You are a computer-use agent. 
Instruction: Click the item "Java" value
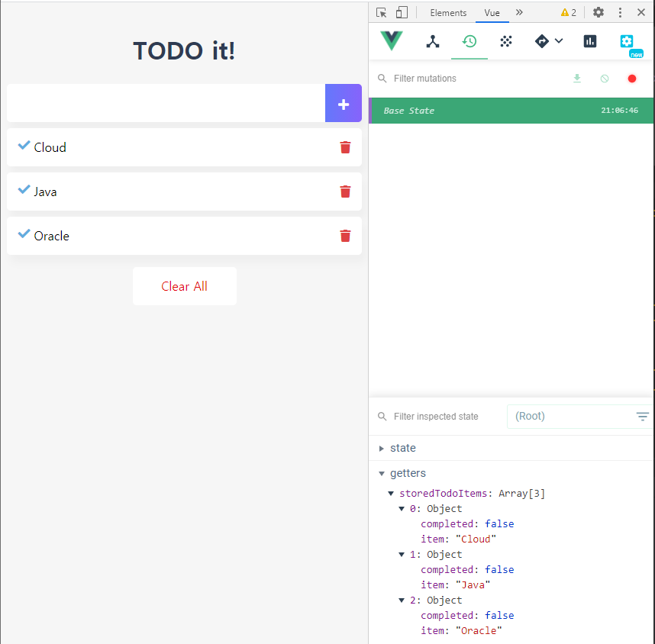[x=473, y=585]
